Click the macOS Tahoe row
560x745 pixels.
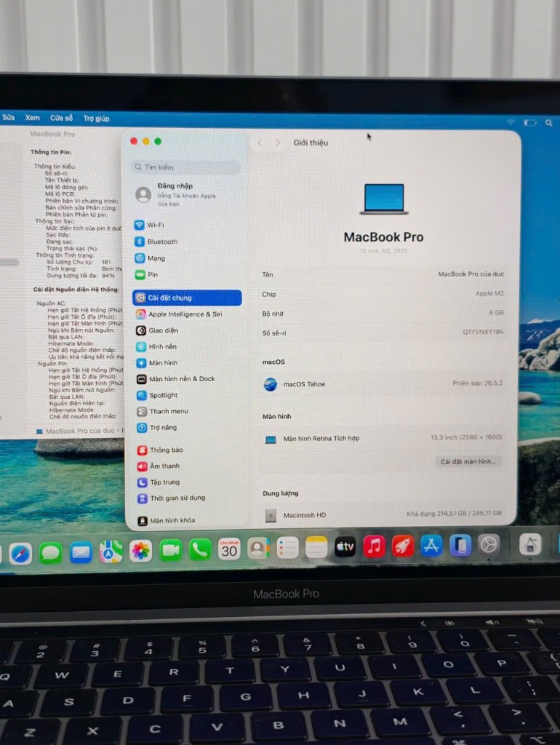(x=383, y=384)
